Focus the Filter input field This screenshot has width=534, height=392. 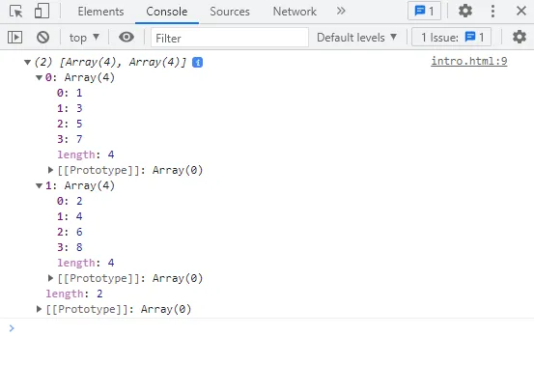[x=230, y=38]
